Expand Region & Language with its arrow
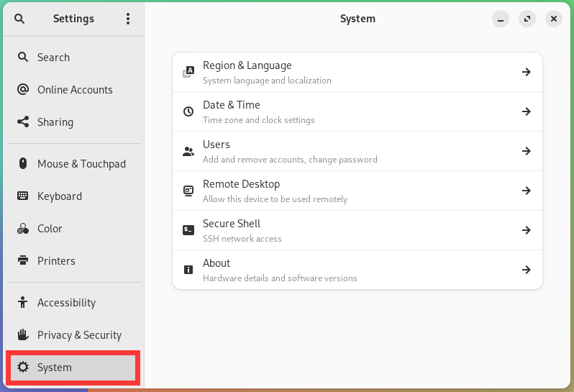This screenshot has height=392, width=574. tap(526, 72)
